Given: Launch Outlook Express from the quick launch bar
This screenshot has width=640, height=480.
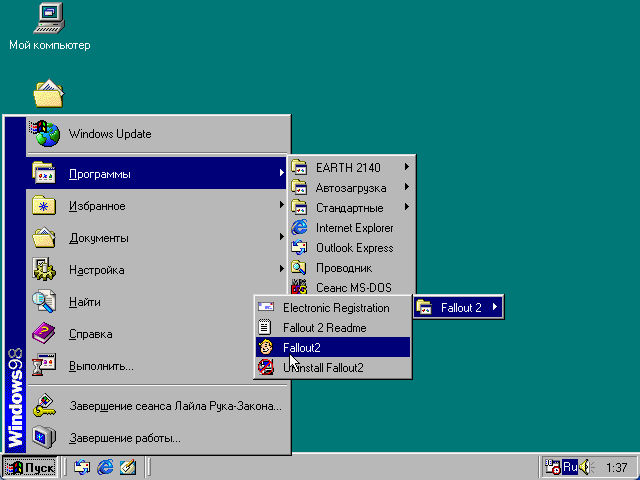Looking at the screenshot, I should (x=82, y=467).
